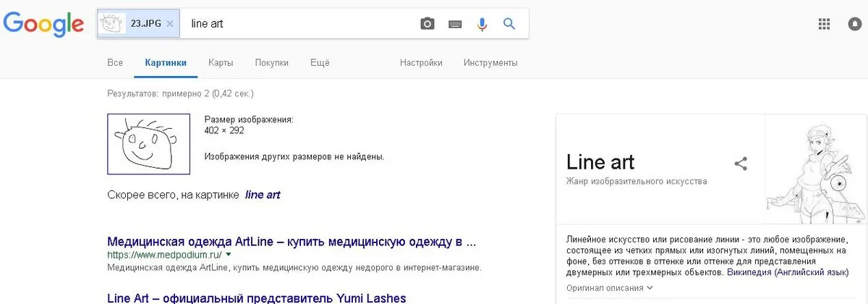Image resolution: width=868 pixels, height=304 pixels.
Task: Open the Google apps grid
Action: [823, 24]
